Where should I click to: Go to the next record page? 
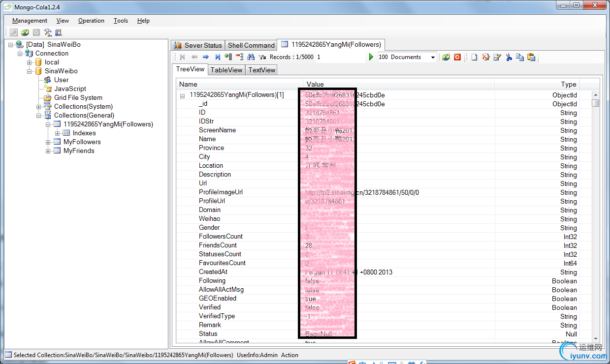coord(206,57)
